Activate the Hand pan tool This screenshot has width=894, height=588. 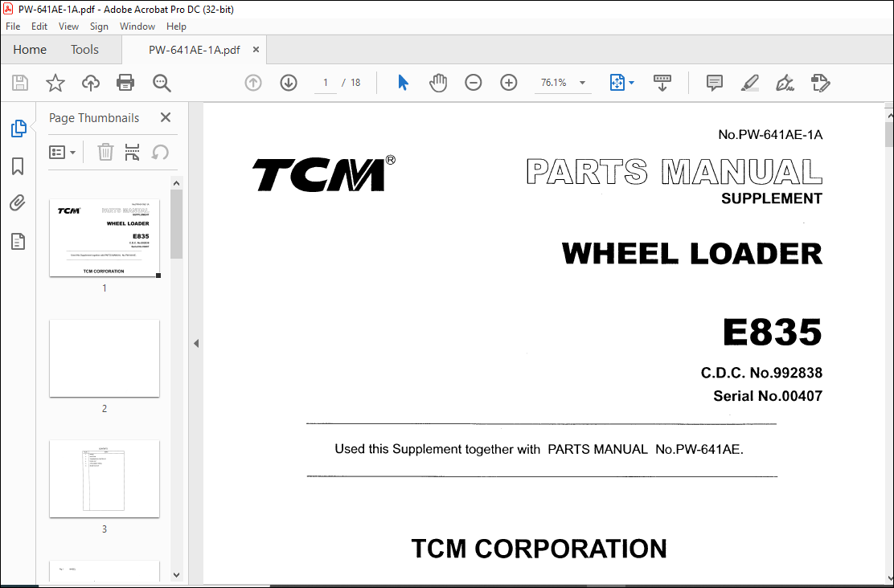click(x=438, y=83)
